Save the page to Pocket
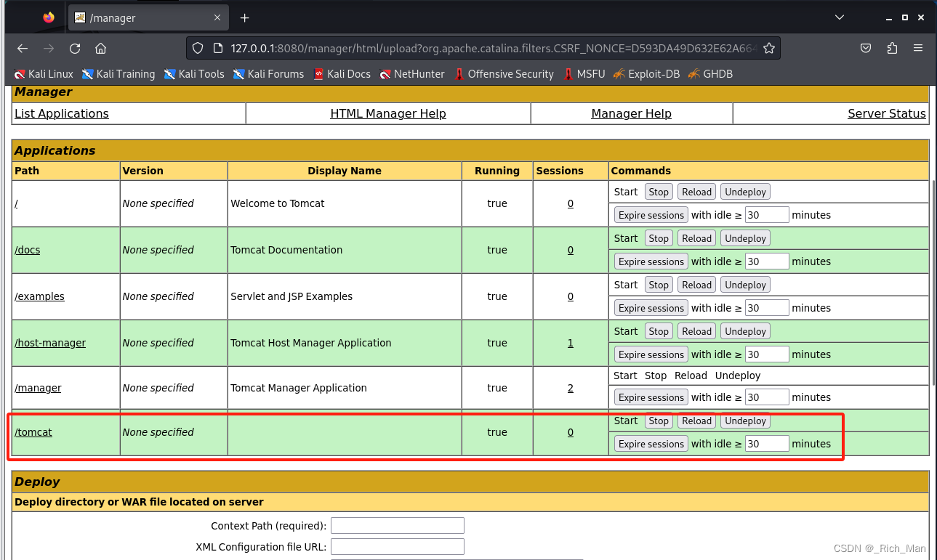 tap(866, 48)
